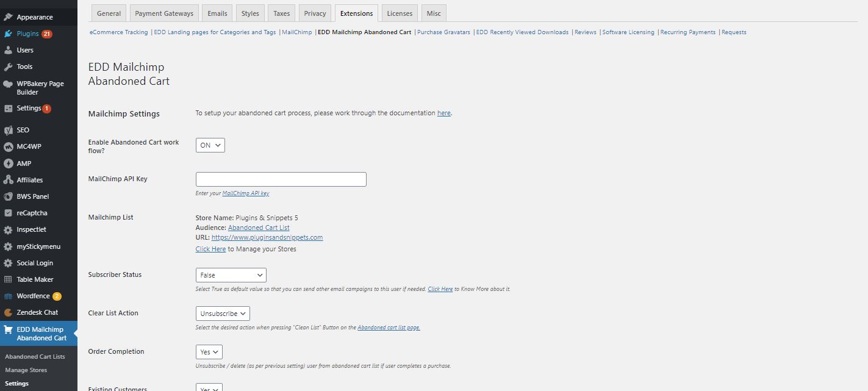The height and width of the screenshot is (391, 868).
Task: Click the WPBakery Page Builder icon
Action: tap(8, 84)
